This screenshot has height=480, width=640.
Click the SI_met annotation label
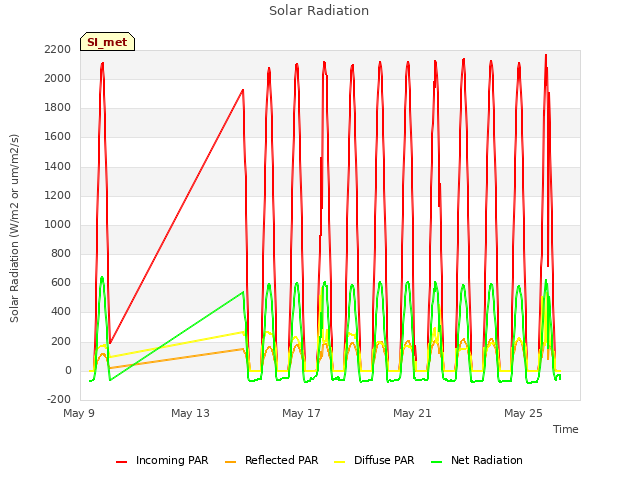pyautogui.click(x=107, y=42)
